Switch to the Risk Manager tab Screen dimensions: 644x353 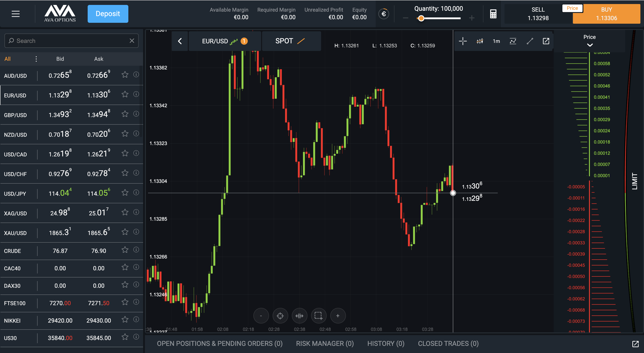325,344
